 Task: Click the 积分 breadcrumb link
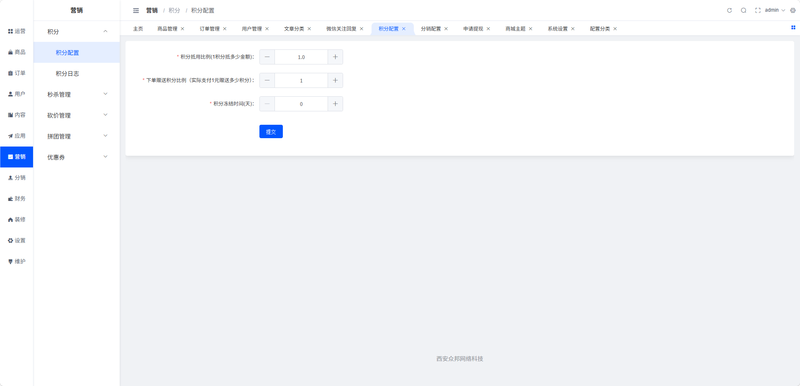[174, 10]
